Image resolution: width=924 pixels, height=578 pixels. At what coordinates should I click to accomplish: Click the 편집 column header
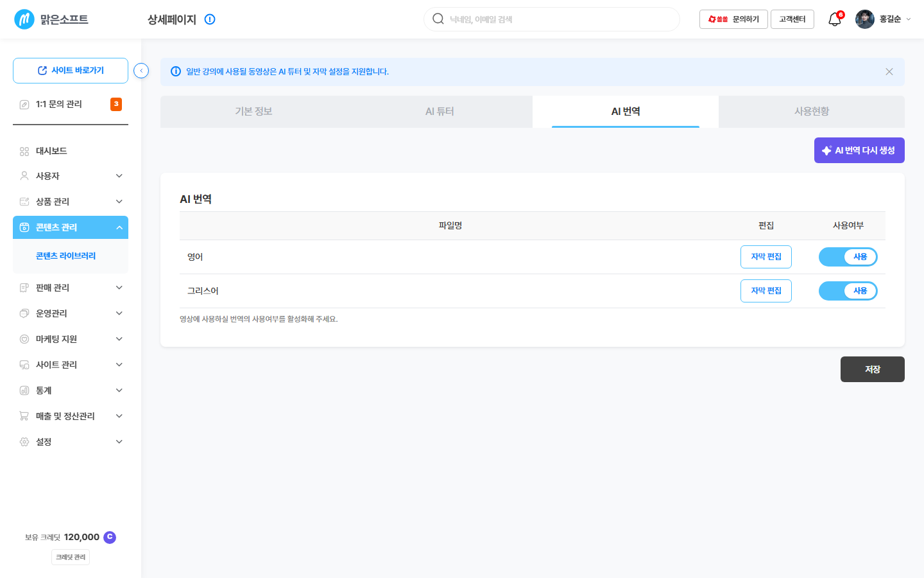click(766, 225)
